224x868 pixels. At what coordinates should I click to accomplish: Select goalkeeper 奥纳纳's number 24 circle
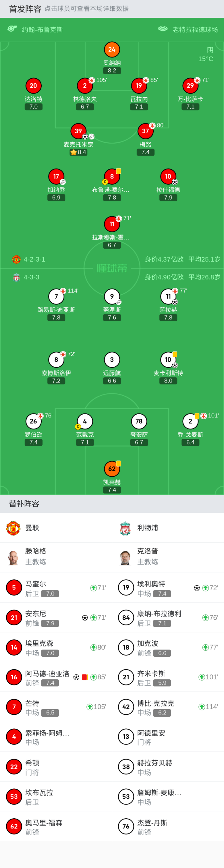pyautogui.click(x=112, y=49)
